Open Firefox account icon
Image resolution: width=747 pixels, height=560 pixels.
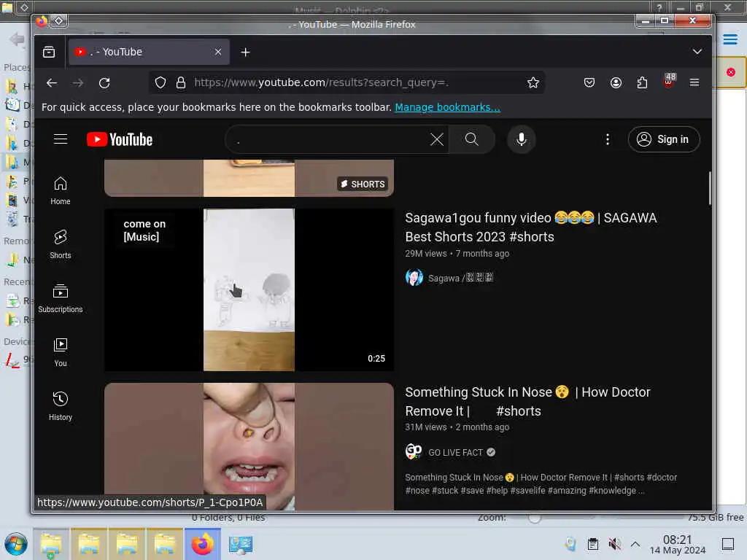616,83
